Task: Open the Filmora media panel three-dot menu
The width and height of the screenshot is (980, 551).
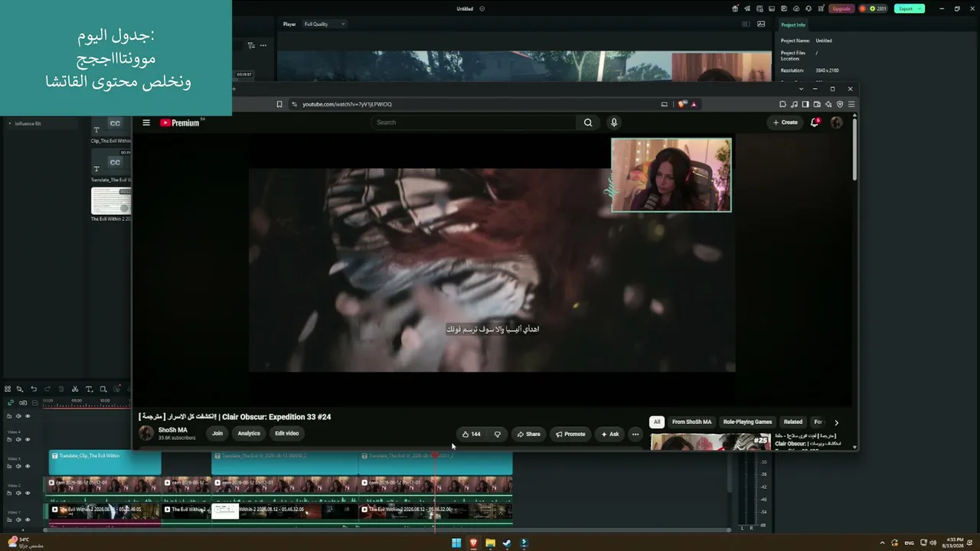Action: [x=263, y=45]
